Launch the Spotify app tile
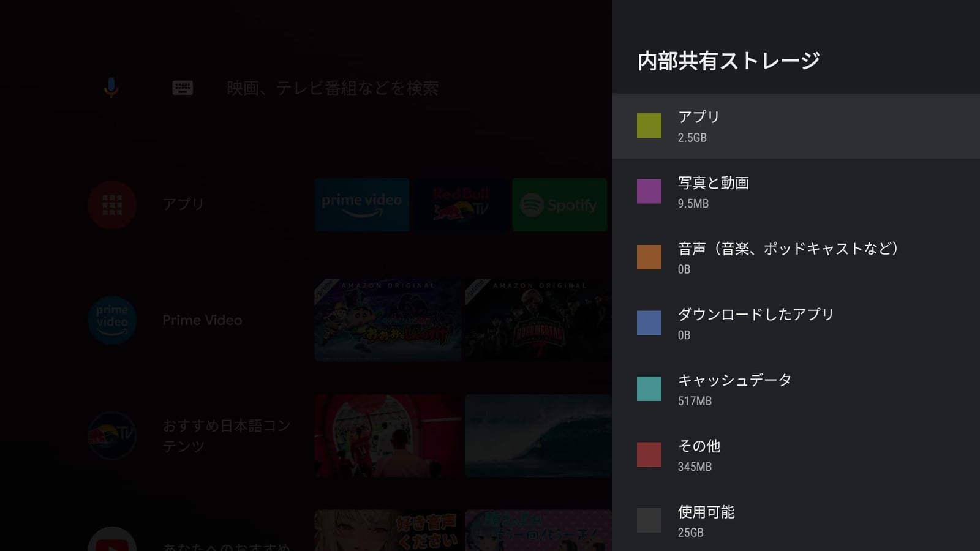The width and height of the screenshot is (980, 551). [x=559, y=205]
